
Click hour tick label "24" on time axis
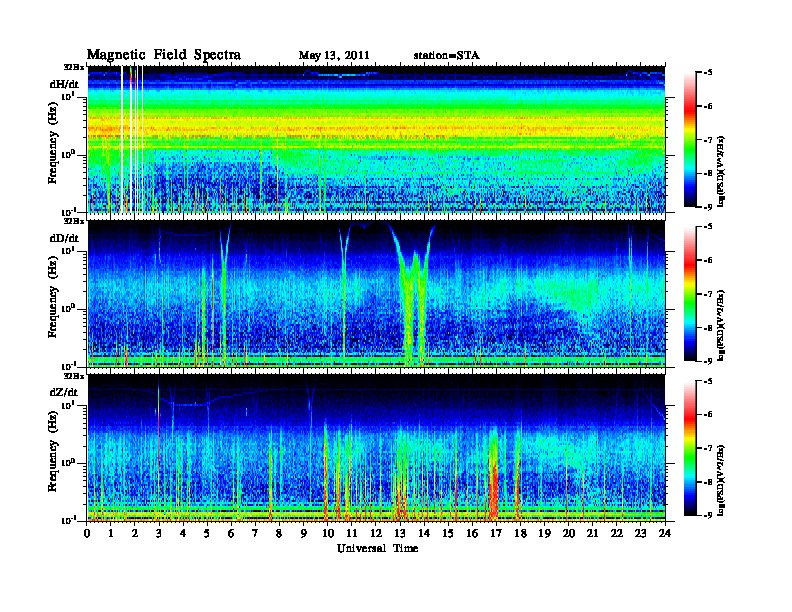[665, 533]
